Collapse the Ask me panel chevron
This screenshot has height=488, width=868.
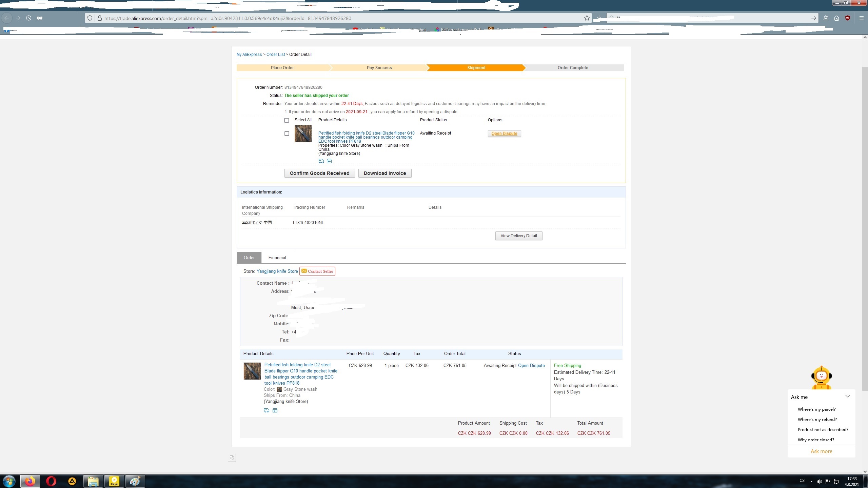(x=848, y=396)
